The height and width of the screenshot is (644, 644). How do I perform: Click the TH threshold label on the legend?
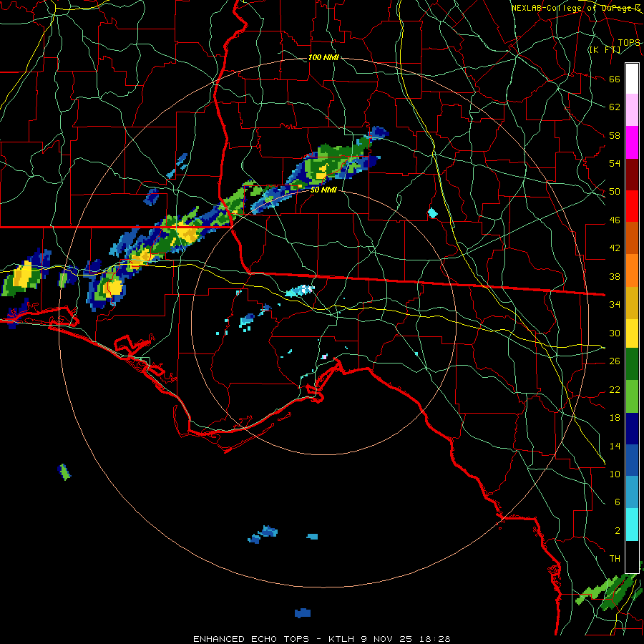[615, 559]
